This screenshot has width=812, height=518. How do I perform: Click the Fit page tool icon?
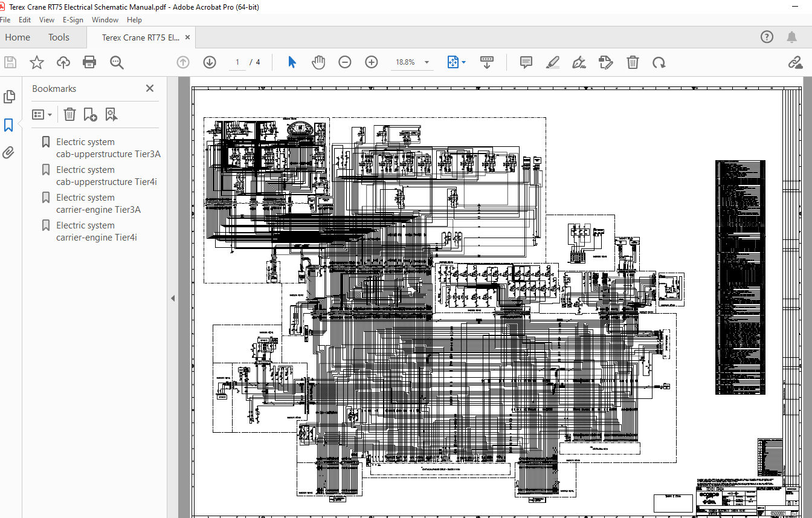click(453, 62)
